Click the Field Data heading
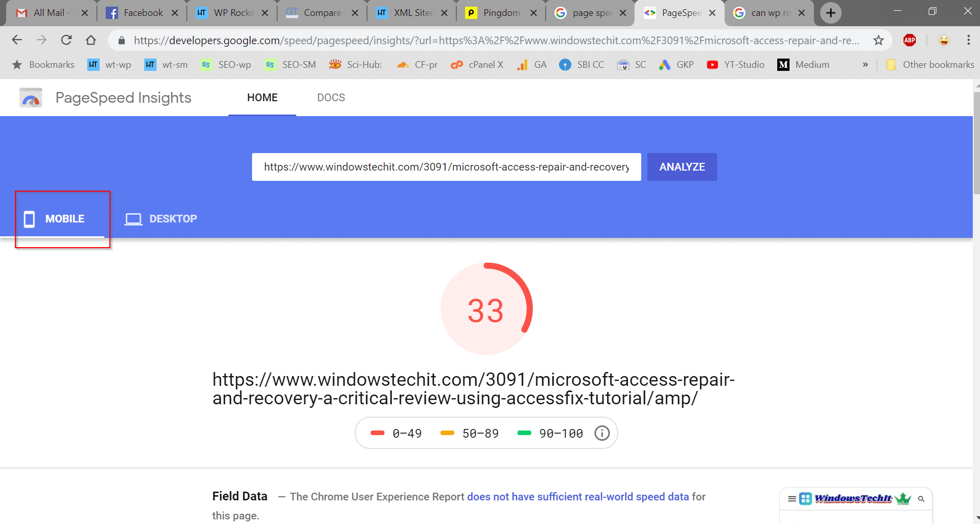 pos(240,496)
